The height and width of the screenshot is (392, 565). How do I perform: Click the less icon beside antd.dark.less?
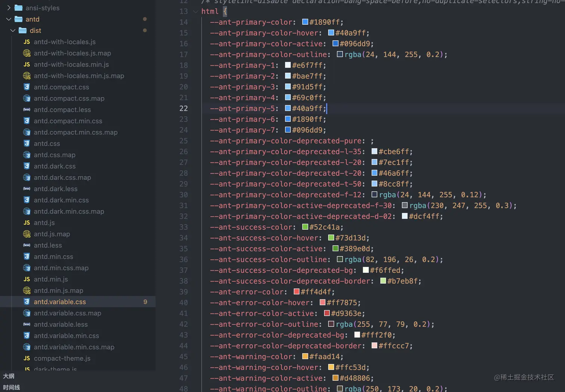pyautogui.click(x=27, y=189)
